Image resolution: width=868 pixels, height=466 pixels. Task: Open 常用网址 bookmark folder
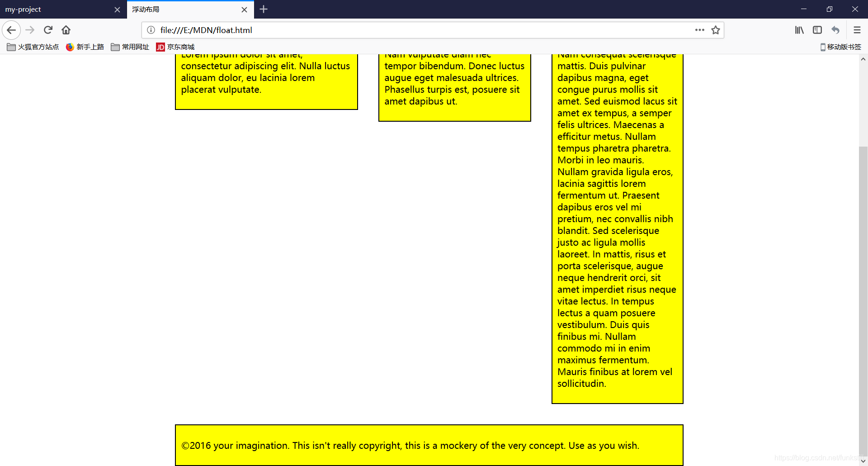(x=130, y=47)
